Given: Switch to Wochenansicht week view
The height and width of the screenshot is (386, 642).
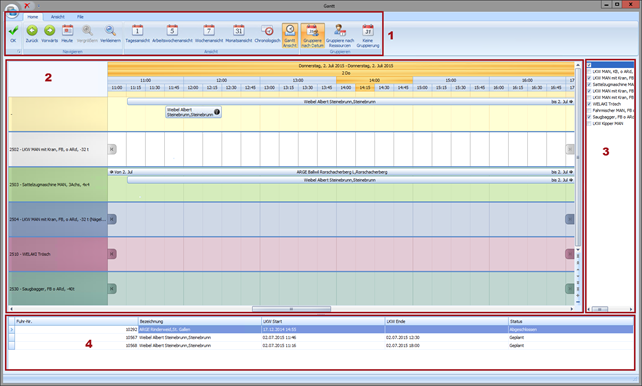Looking at the screenshot, I should (x=209, y=34).
